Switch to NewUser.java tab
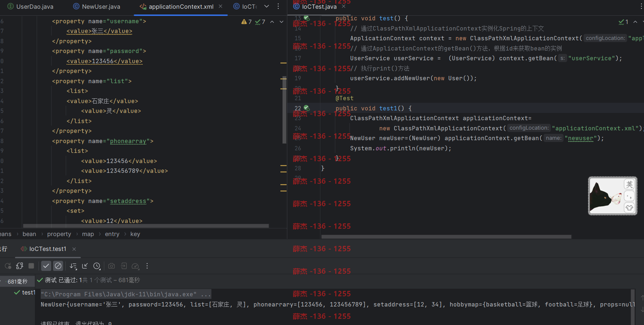This screenshot has width=644, height=325. (x=97, y=7)
